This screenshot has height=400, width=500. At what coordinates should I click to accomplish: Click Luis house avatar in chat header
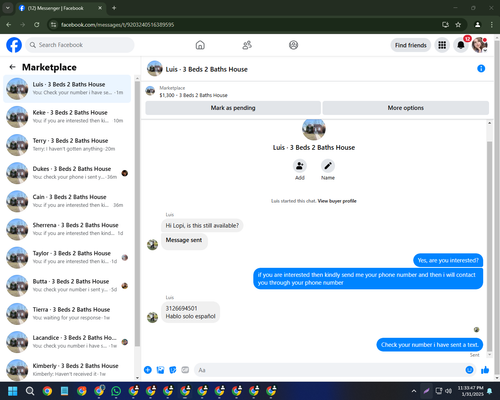[x=155, y=68]
